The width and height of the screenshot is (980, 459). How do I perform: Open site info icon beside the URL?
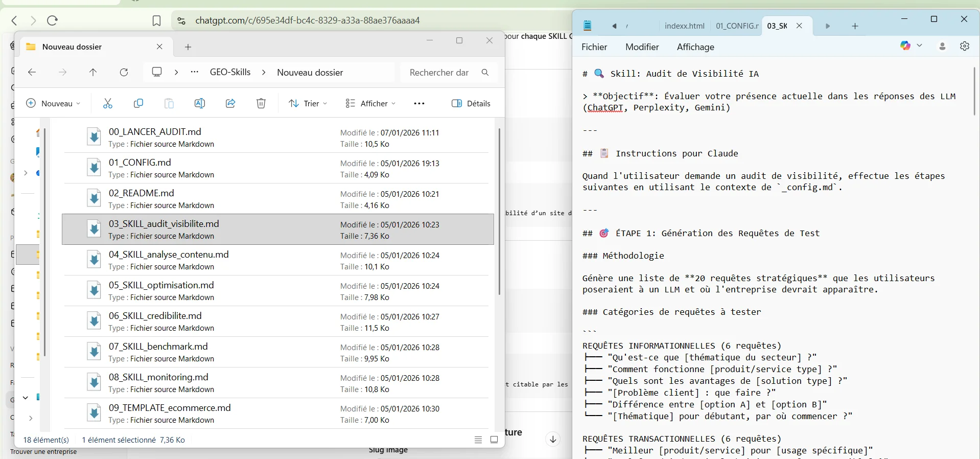181,20
